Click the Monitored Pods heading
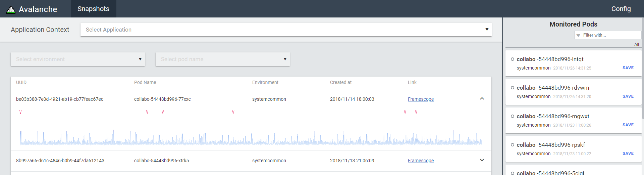The width and height of the screenshot is (644, 175). [x=573, y=24]
